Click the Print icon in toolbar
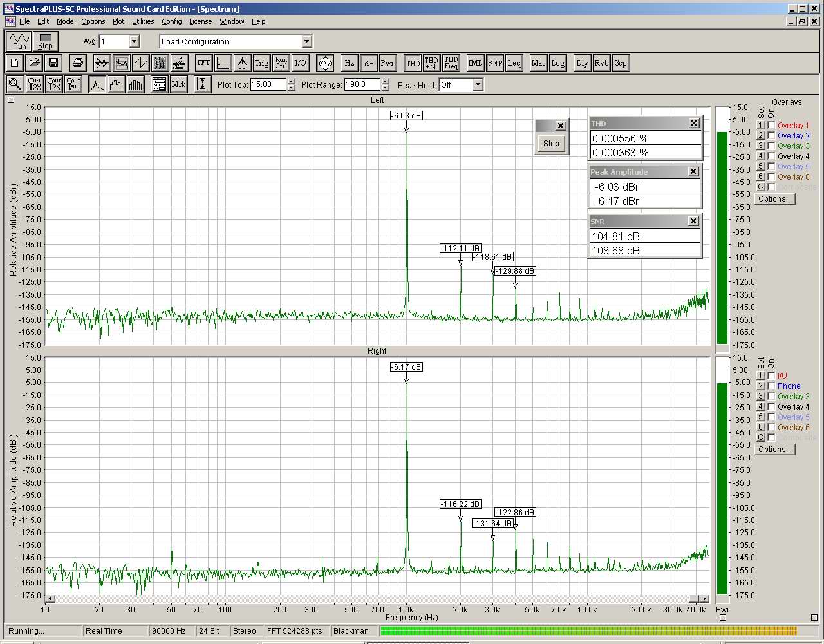Viewport: 824px width, 644px height. (x=78, y=63)
